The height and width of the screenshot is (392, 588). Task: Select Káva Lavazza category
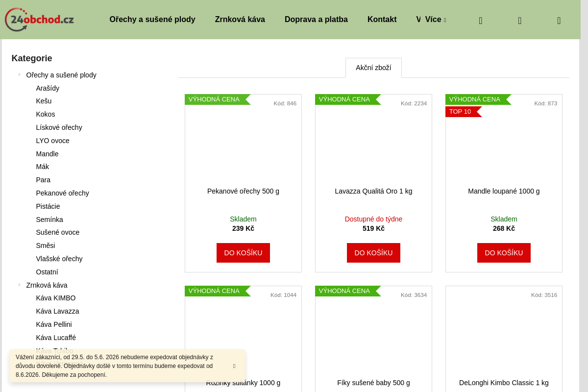pyautogui.click(x=57, y=311)
